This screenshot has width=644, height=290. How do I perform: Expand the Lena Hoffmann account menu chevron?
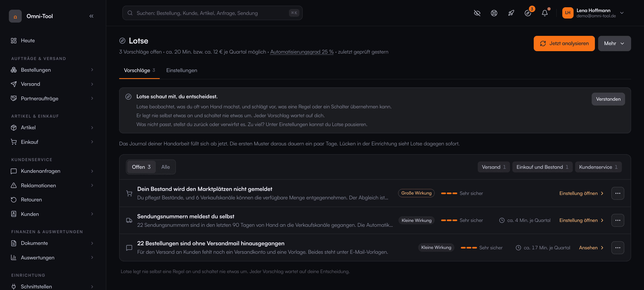621,13
